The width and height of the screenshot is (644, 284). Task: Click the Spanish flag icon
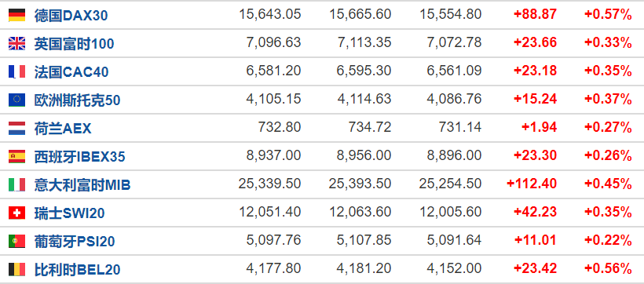(16, 156)
